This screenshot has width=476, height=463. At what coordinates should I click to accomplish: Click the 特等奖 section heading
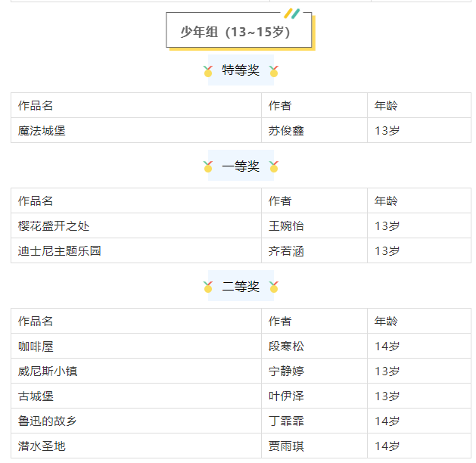[241, 70]
